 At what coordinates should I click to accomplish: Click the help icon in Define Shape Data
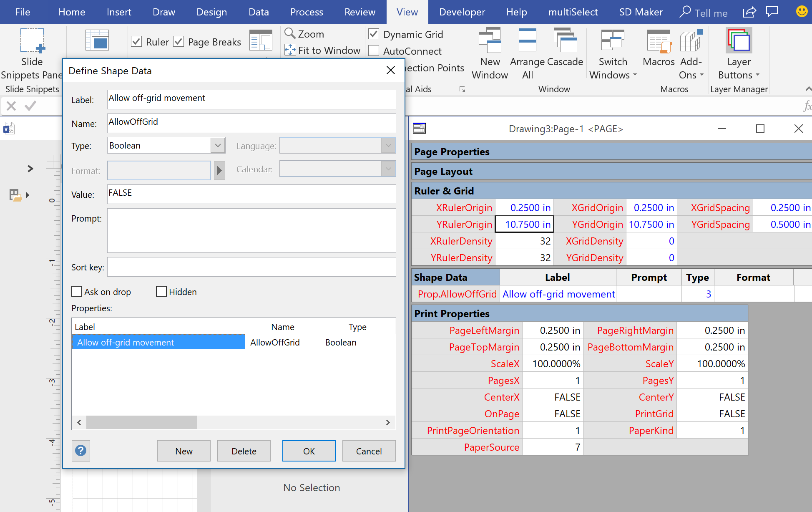click(80, 451)
